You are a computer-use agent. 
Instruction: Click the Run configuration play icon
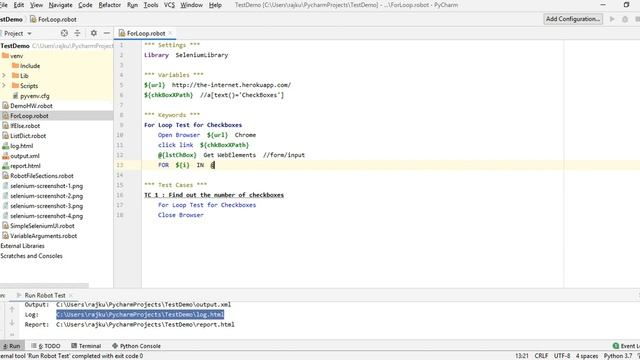612,19
